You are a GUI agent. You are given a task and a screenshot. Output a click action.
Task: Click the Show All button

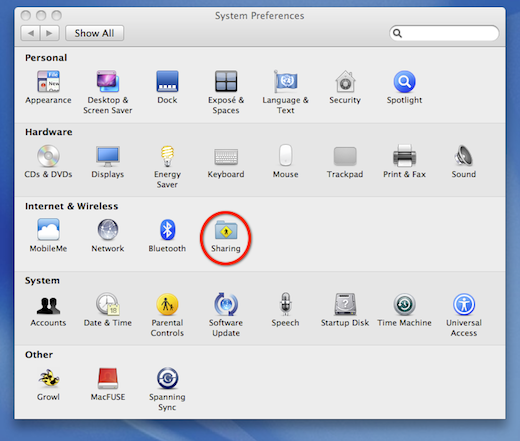coord(94,33)
